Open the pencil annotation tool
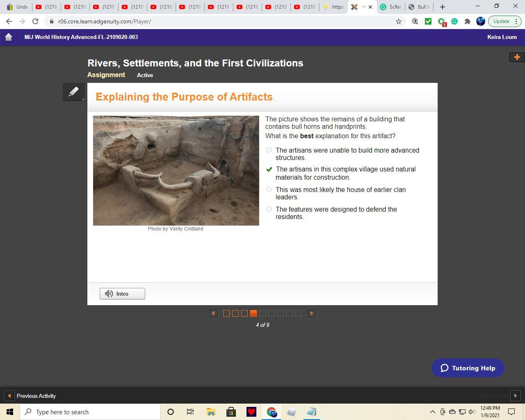The width and height of the screenshot is (525, 420). pos(73,92)
